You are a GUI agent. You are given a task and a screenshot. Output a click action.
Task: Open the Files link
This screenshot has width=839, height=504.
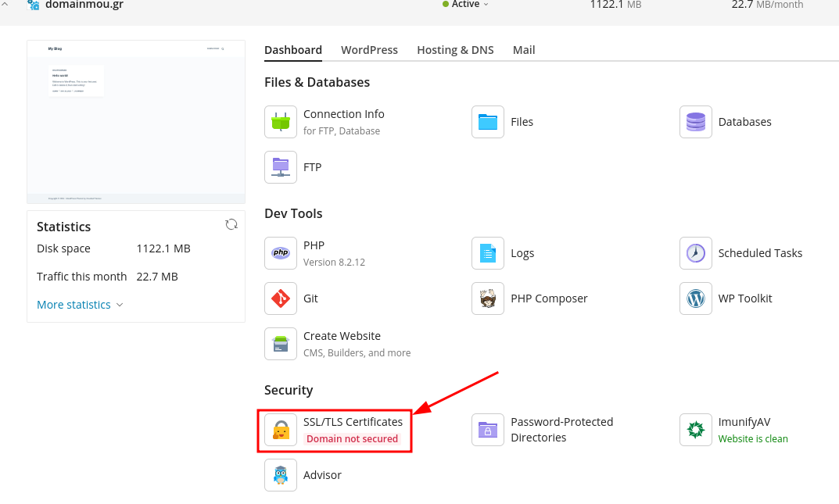522,122
